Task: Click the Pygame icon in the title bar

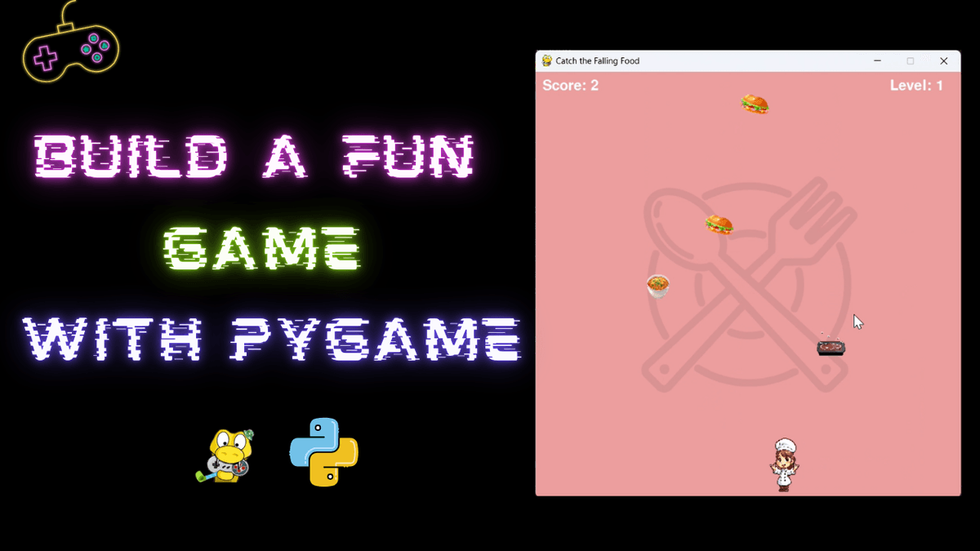Action: pyautogui.click(x=546, y=61)
